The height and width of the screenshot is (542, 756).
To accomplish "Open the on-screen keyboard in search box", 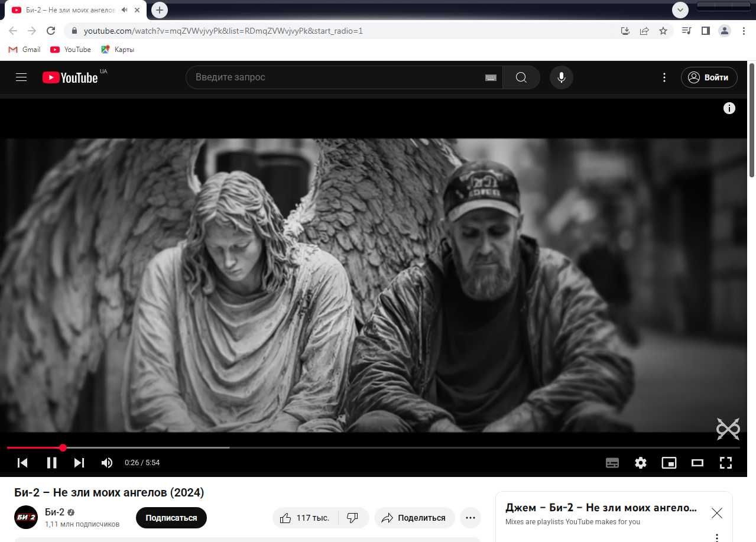I will click(x=491, y=77).
